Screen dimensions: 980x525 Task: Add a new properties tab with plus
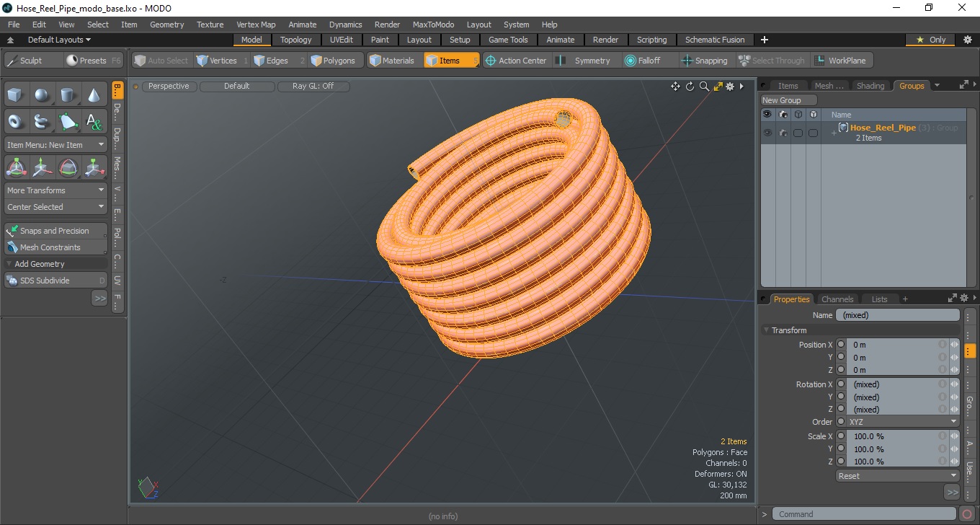[x=905, y=299]
